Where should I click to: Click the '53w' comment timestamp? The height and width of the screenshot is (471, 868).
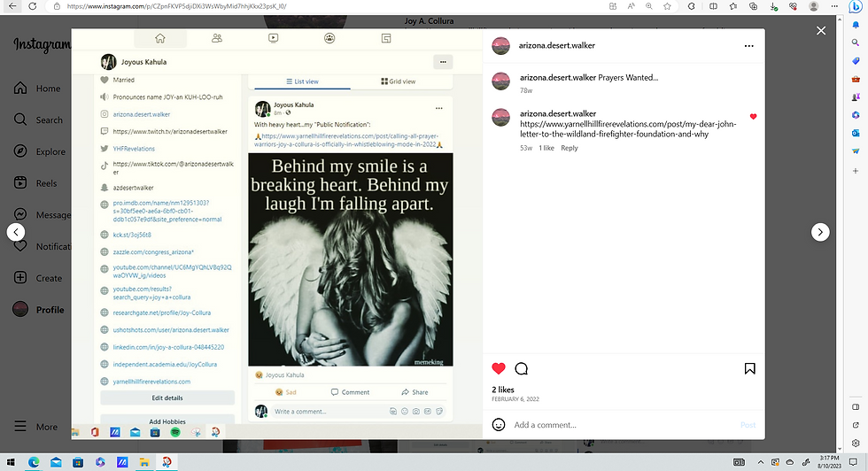click(526, 148)
